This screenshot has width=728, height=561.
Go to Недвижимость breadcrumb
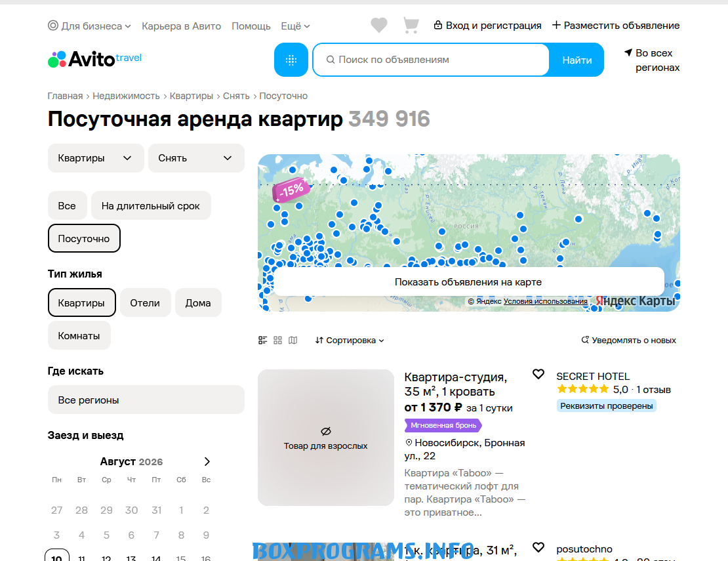pos(127,96)
